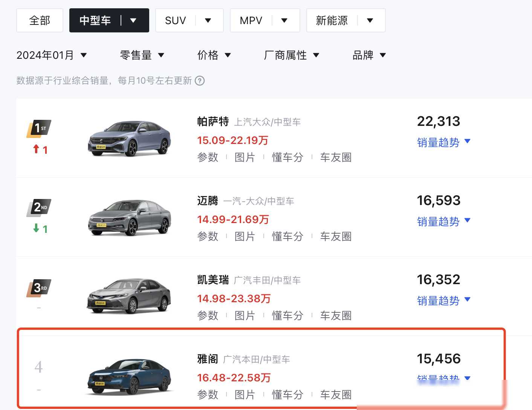This screenshot has width=532, height=410.
Task: Open the 雅阁 model name link
Action: (208, 359)
